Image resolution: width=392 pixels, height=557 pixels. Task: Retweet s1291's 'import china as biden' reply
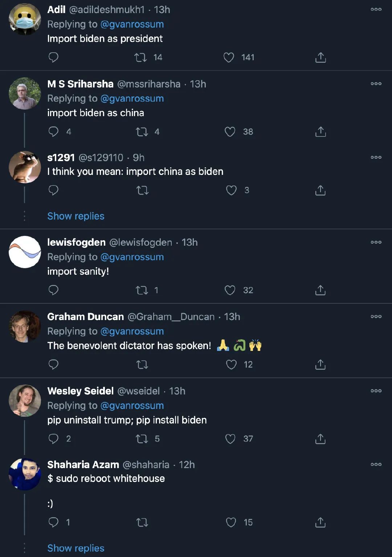[142, 191]
